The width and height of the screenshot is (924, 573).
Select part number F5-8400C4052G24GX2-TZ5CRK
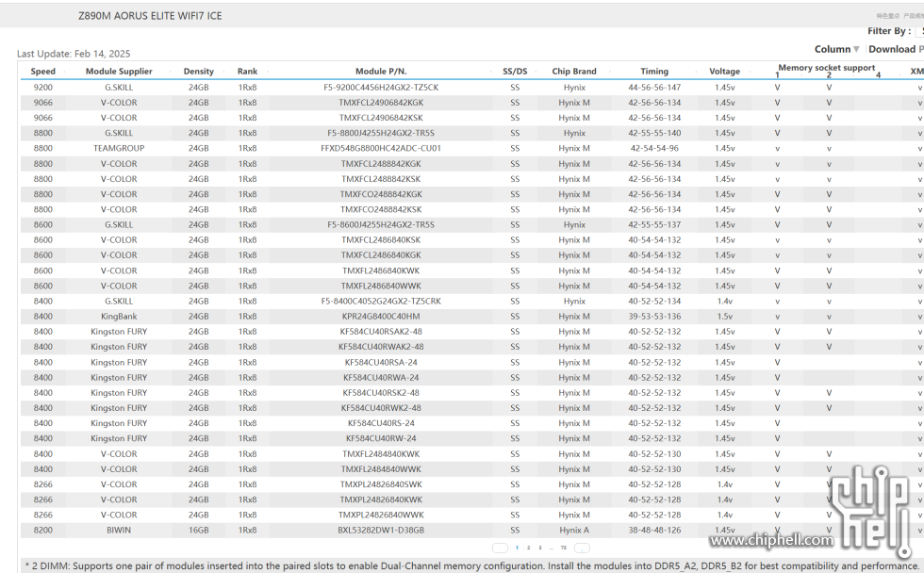click(x=381, y=301)
